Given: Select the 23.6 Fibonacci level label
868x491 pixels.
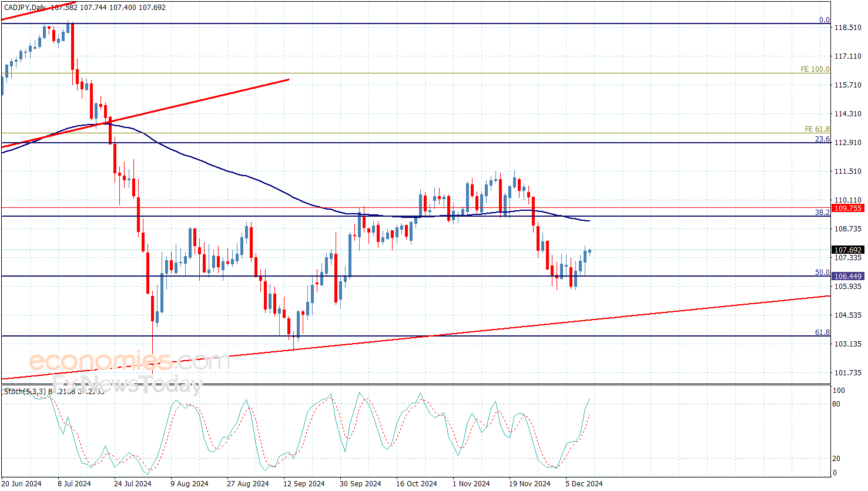Looking at the screenshot, I should (822, 139).
